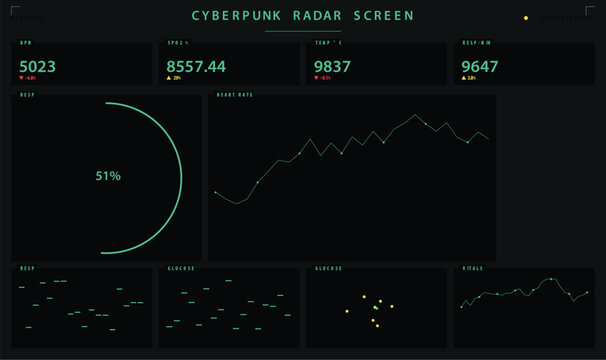Screen dimensions: 606x360
Task: Click the yellow up triangle under 8557.44
Action: coord(169,78)
